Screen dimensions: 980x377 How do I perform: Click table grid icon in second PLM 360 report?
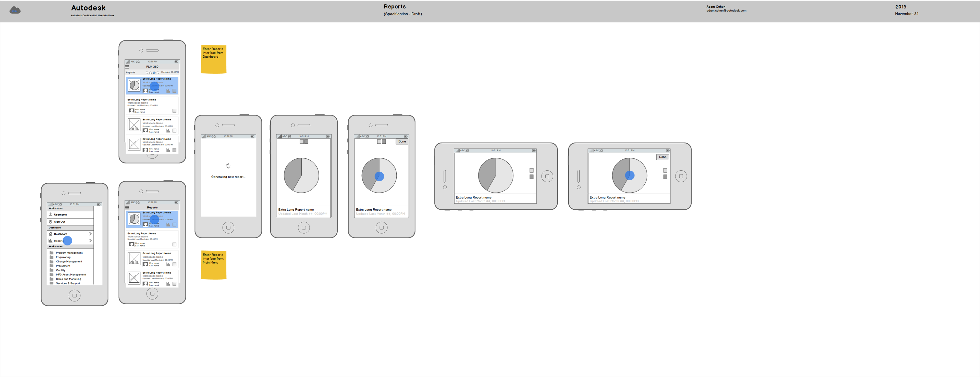tap(174, 111)
